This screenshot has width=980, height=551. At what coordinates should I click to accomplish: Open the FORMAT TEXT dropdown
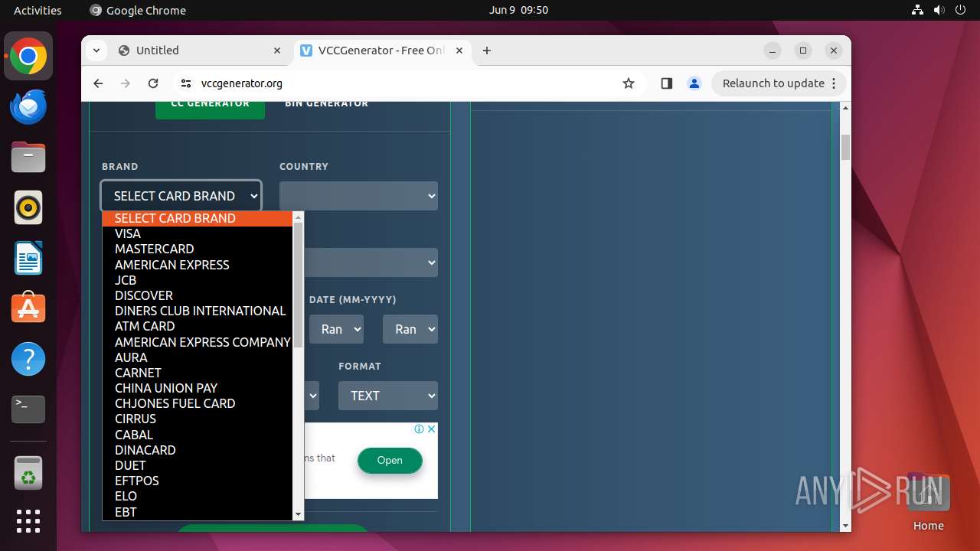pyautogui.click(x=388, y=396)
